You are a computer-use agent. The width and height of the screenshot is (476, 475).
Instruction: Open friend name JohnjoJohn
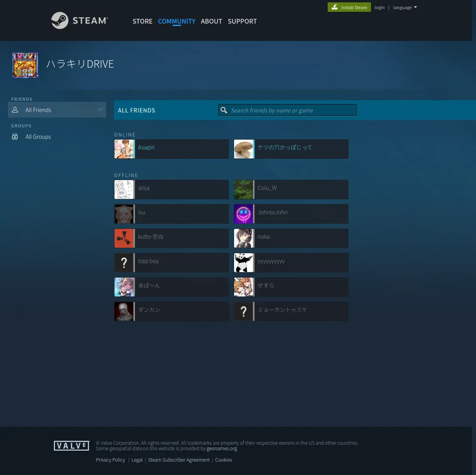(x=273, y=212)
